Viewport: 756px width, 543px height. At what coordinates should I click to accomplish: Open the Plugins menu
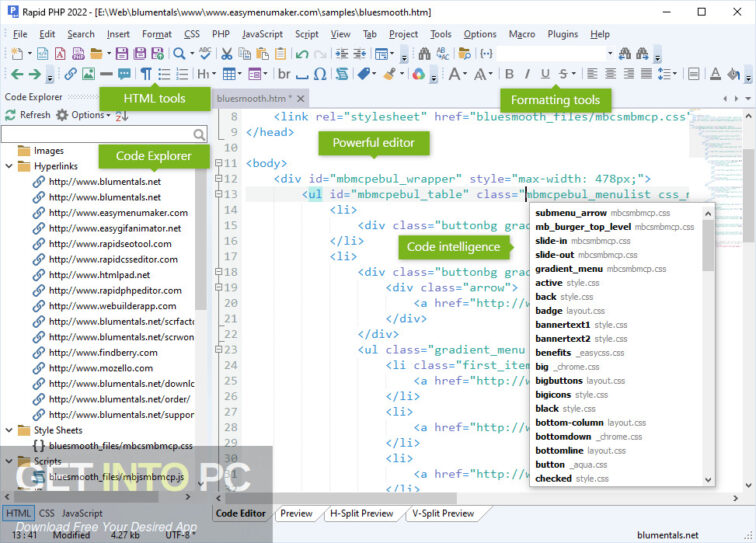tap(563, 34)
